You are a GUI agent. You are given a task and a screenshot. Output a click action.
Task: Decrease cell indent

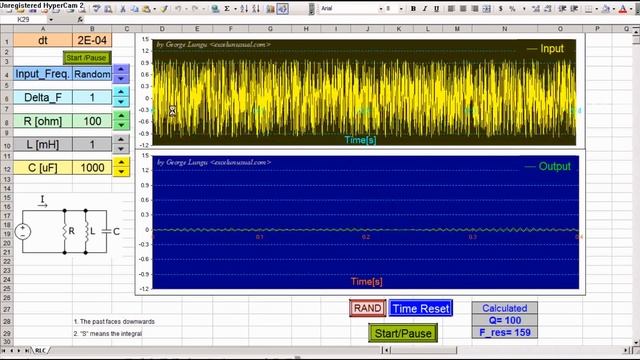(x=562, y=8)
